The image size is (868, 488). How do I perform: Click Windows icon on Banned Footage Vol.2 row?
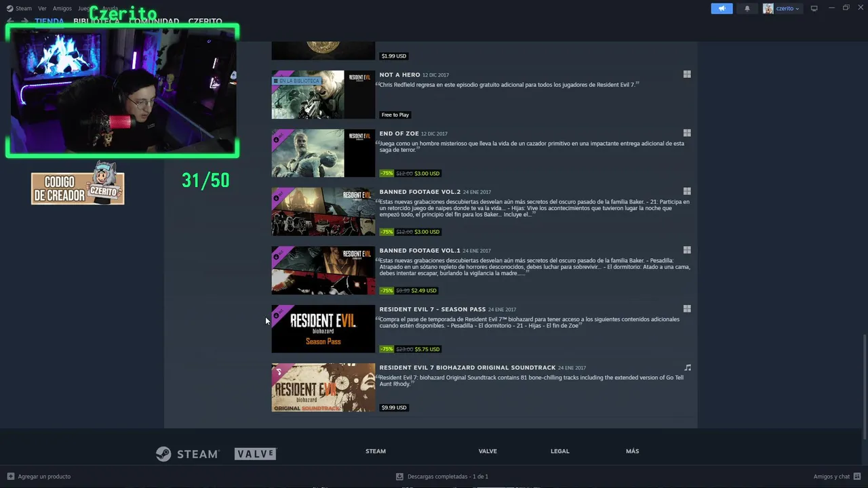pos(687,192)
